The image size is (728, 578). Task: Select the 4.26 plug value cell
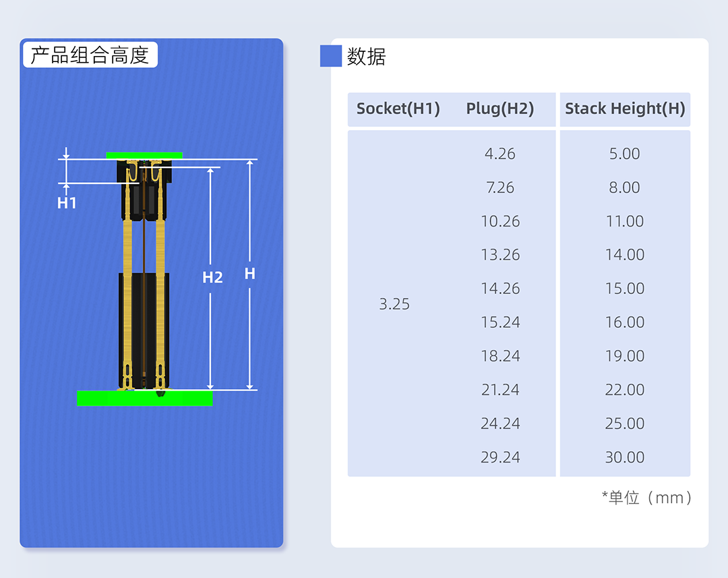click(499, 154)
